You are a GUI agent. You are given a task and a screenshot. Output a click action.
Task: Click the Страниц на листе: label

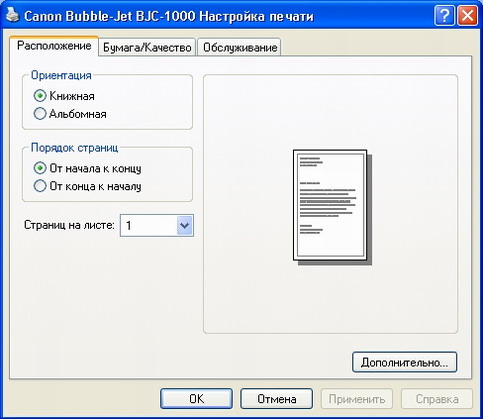pyautogui.click(x=69, y=225)
